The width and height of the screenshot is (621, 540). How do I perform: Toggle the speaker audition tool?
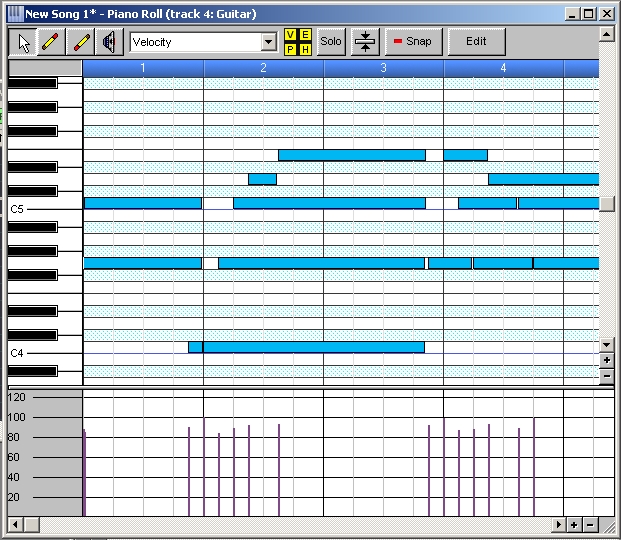pyautogui.click(x=110, y=42)
